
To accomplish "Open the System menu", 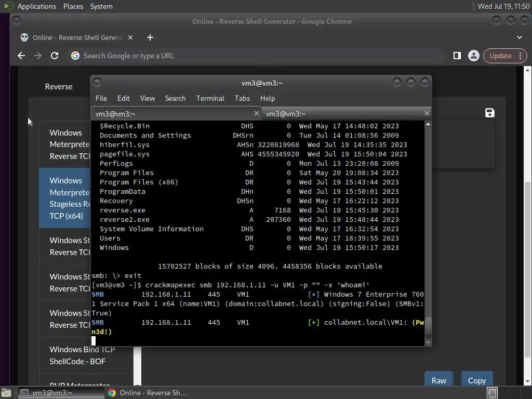I will click(x=101, y=6).
